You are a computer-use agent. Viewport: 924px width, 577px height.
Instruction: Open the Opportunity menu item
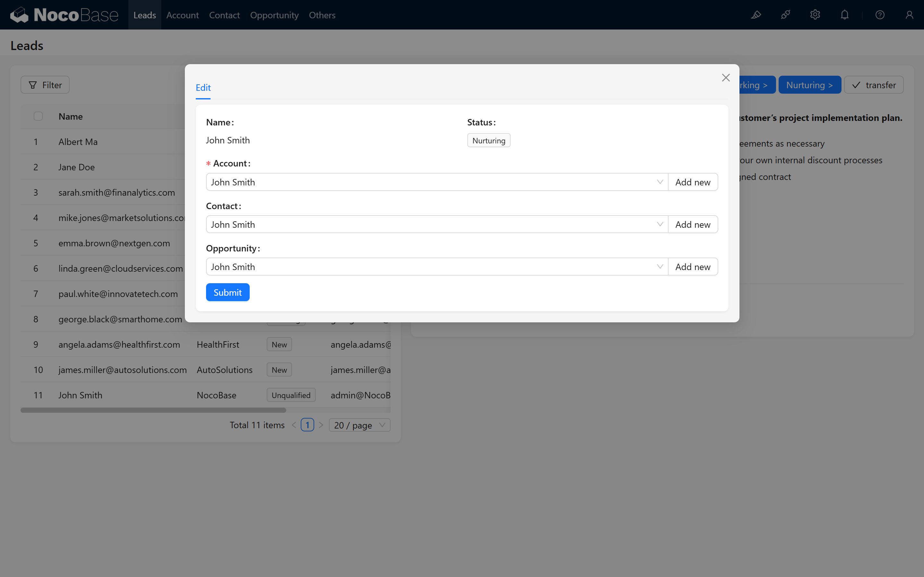274,15
